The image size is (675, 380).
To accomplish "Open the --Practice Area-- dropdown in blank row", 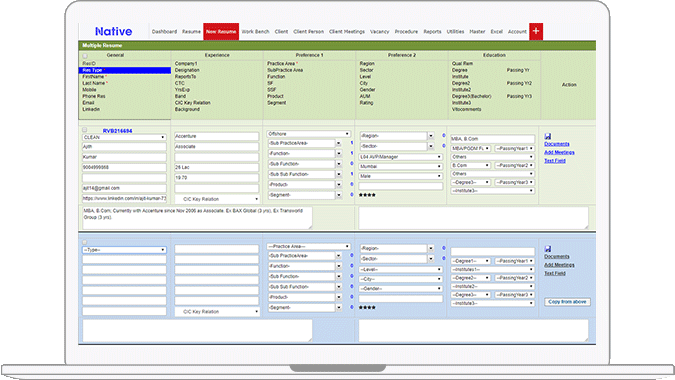I will pos(309,246).
